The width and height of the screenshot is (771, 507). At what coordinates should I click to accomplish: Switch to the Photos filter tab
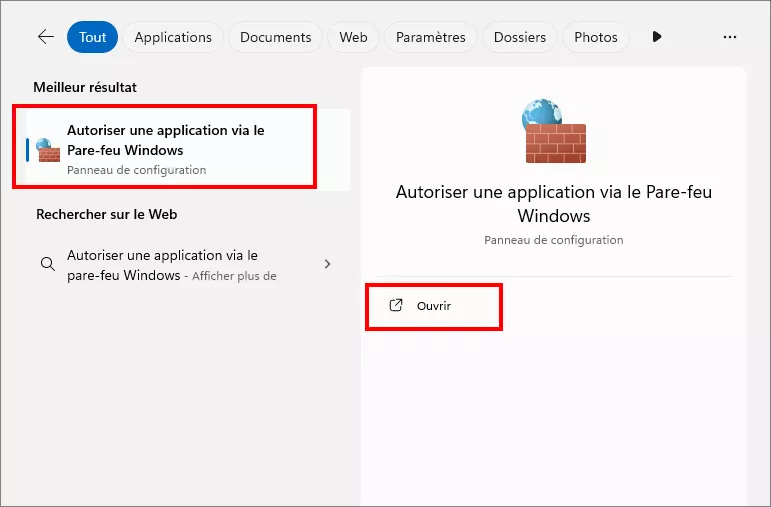[595, 37]
